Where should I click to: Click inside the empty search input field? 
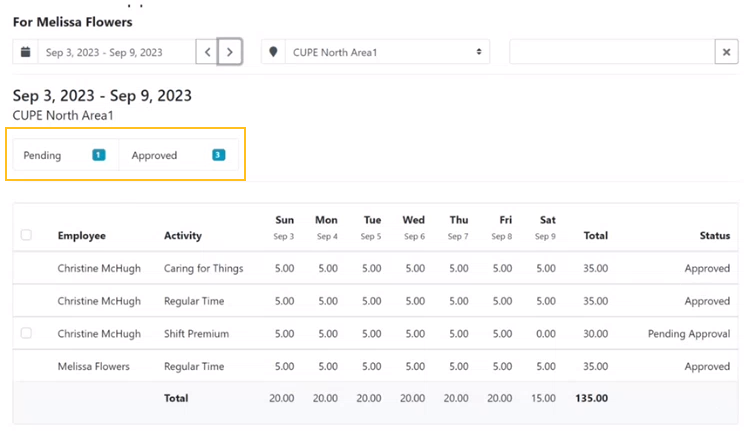click(612, 52)
